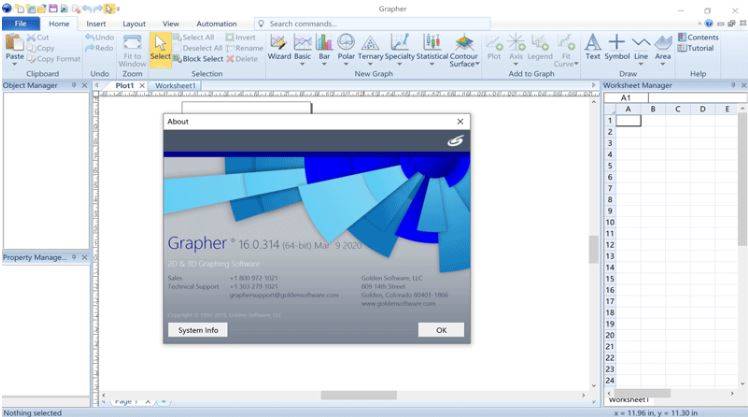Click the Search commands field
The height and width of the screenshot is (417, 748).
373,23
